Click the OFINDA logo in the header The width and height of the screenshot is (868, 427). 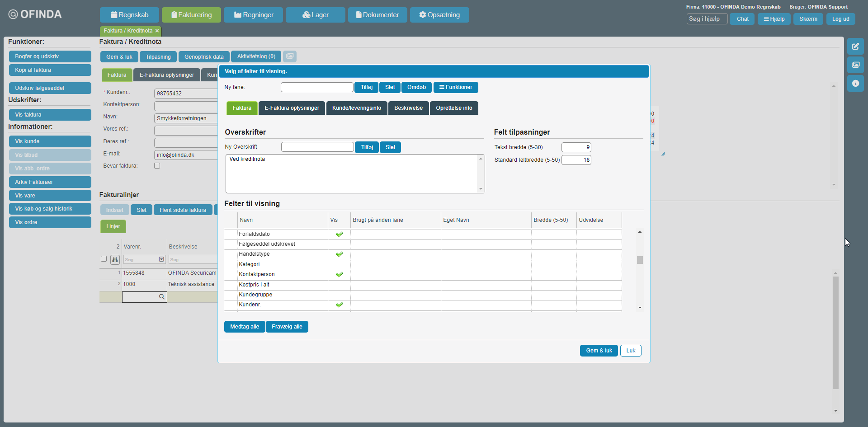(35, 14)
